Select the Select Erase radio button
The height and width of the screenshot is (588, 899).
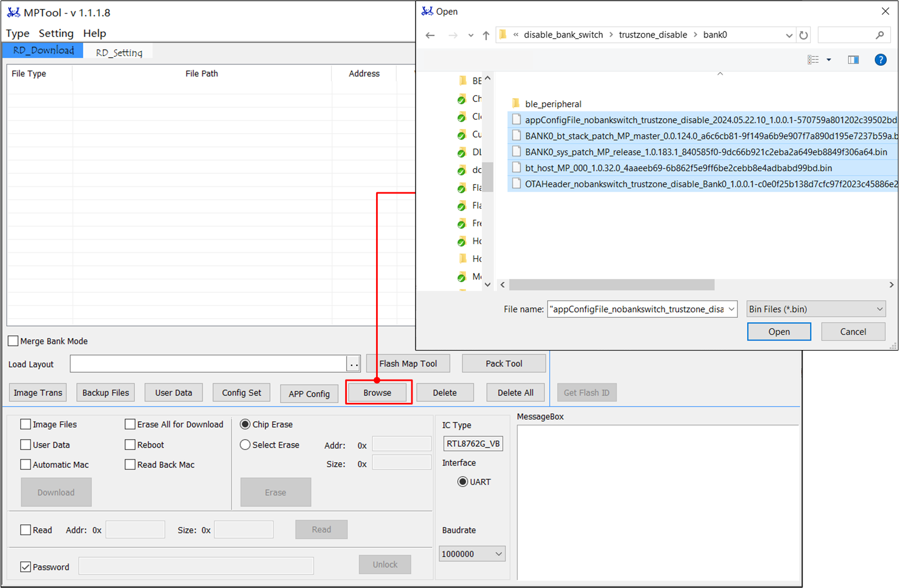245,445
